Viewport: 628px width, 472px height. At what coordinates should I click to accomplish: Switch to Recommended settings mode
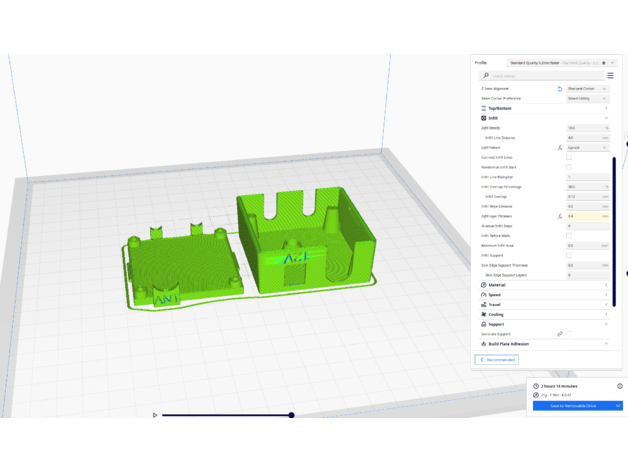tap(496, 360)
